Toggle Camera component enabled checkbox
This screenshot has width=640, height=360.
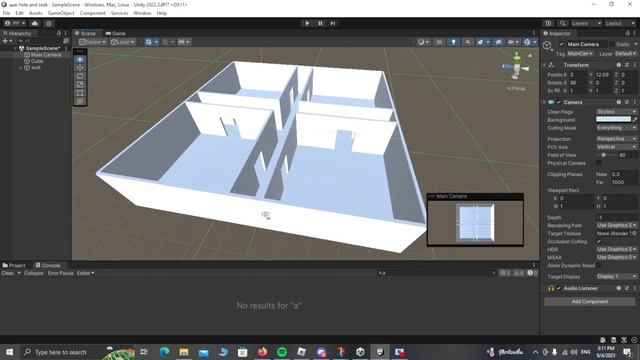point(559,102)
